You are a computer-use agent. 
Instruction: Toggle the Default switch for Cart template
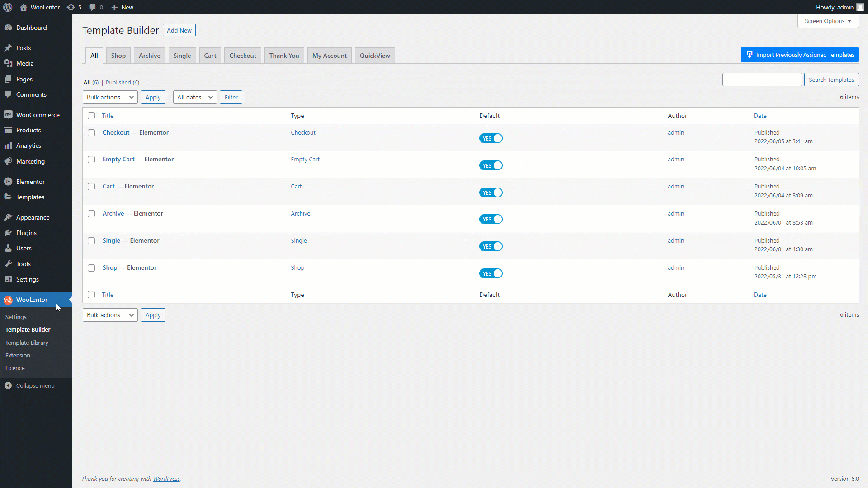point(491,192)
